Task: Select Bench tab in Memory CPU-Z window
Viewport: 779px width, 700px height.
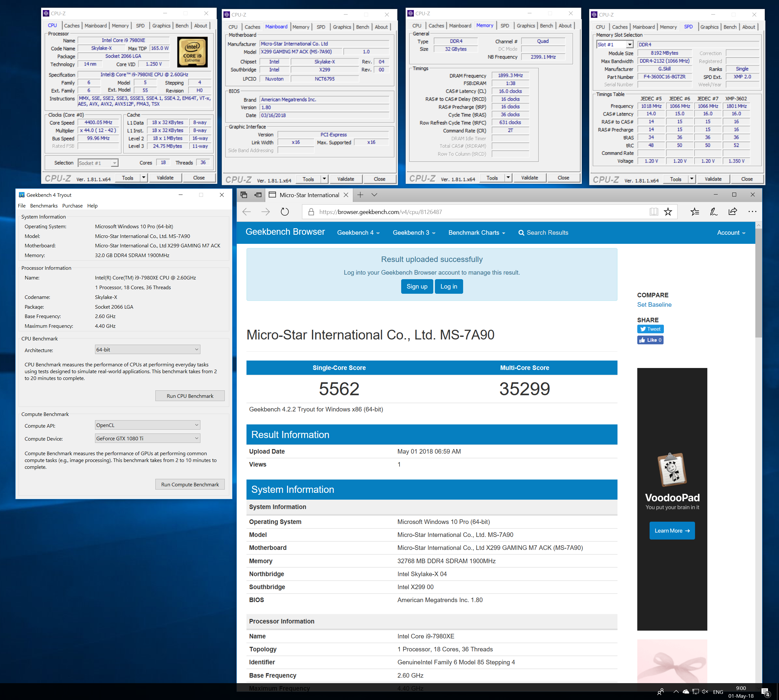Action: [546, 26]
